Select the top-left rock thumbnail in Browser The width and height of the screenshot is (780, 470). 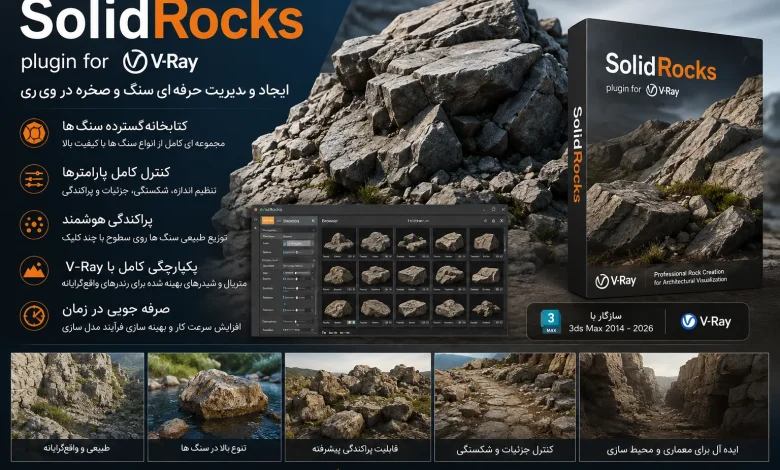pos(339,243)
